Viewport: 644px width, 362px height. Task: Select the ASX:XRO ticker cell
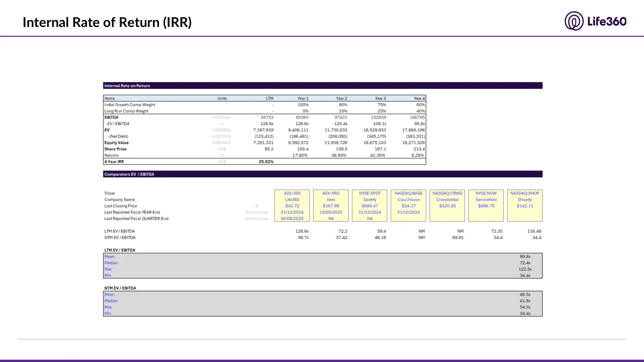pyautogui.click(x=331, y=193)
